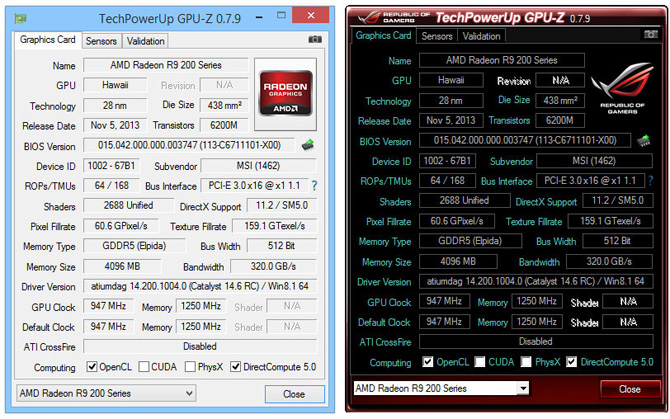
Task: Click the 320.0 GB/s Bandwidth value in the ROG window
Action: pyautogui.click(x=609, y=261)
